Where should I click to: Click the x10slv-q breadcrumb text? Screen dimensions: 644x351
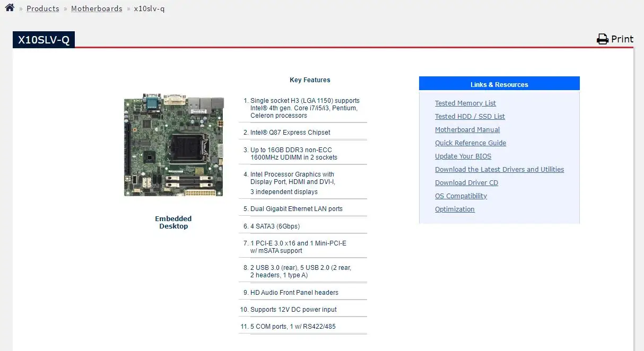pyautogui.click(x=149, y=8)
